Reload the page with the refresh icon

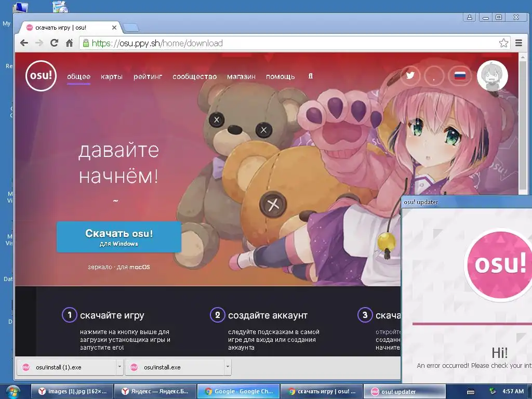(x=54, y=43)
